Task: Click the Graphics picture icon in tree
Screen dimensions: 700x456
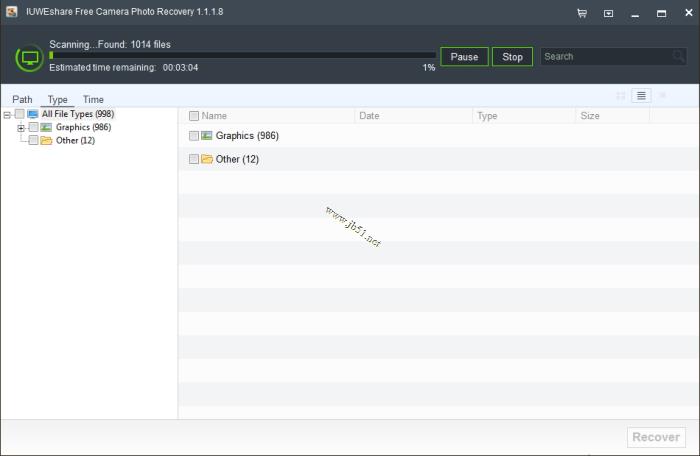Action: (46, 127)
